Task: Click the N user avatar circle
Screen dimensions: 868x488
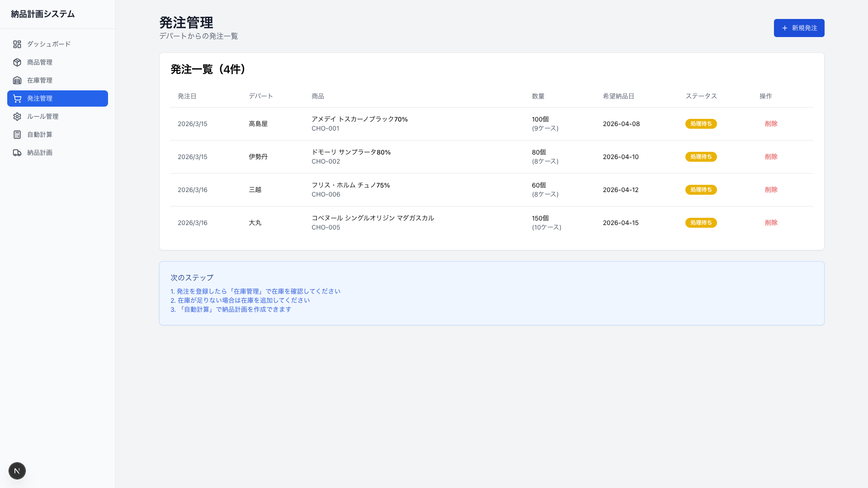Action: [17, 470]
